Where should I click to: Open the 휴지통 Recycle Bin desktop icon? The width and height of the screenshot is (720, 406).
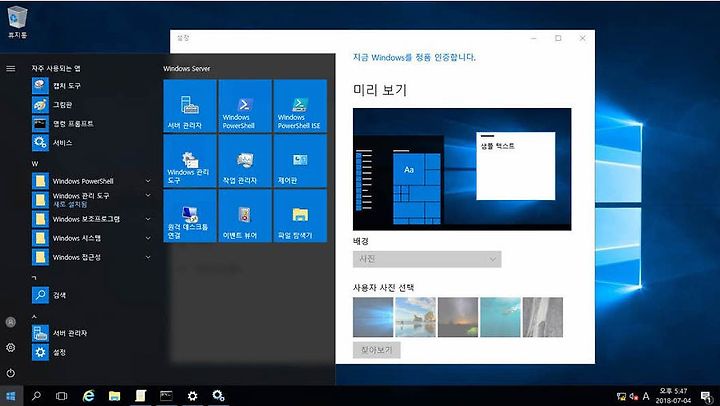[x=17, y=21]
